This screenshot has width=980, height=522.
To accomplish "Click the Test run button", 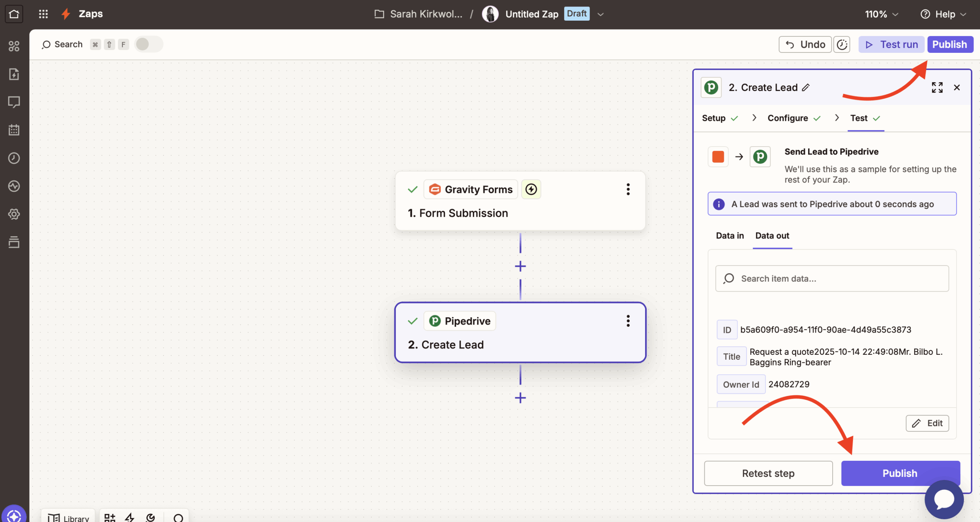I will (891, 44).
